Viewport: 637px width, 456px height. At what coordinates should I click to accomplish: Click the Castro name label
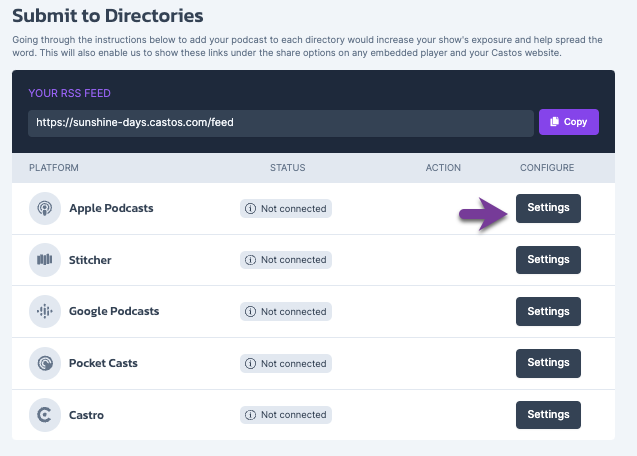86,414
